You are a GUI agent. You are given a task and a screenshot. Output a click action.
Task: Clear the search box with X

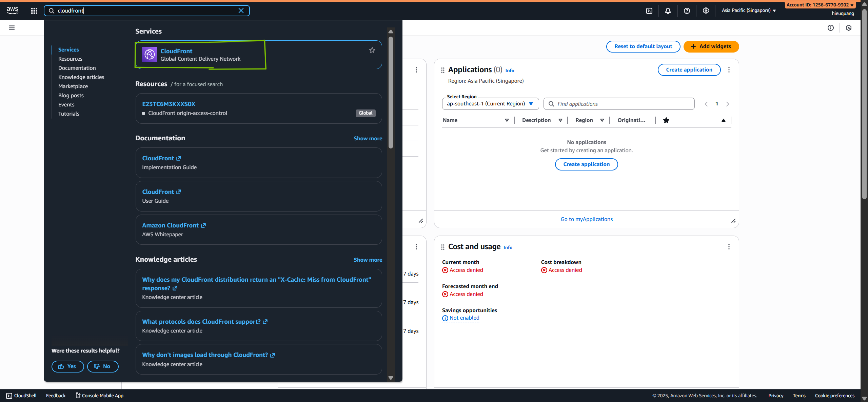coord(241,11)
